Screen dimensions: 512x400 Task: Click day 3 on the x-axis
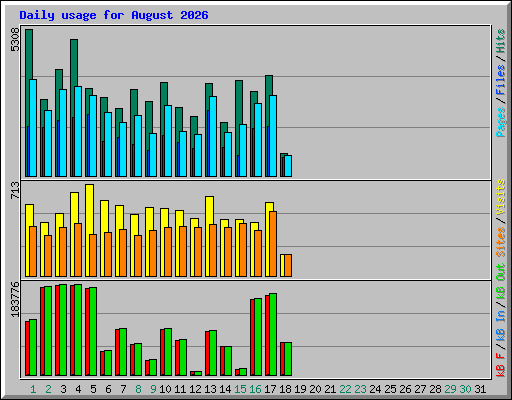click(63, 389)
